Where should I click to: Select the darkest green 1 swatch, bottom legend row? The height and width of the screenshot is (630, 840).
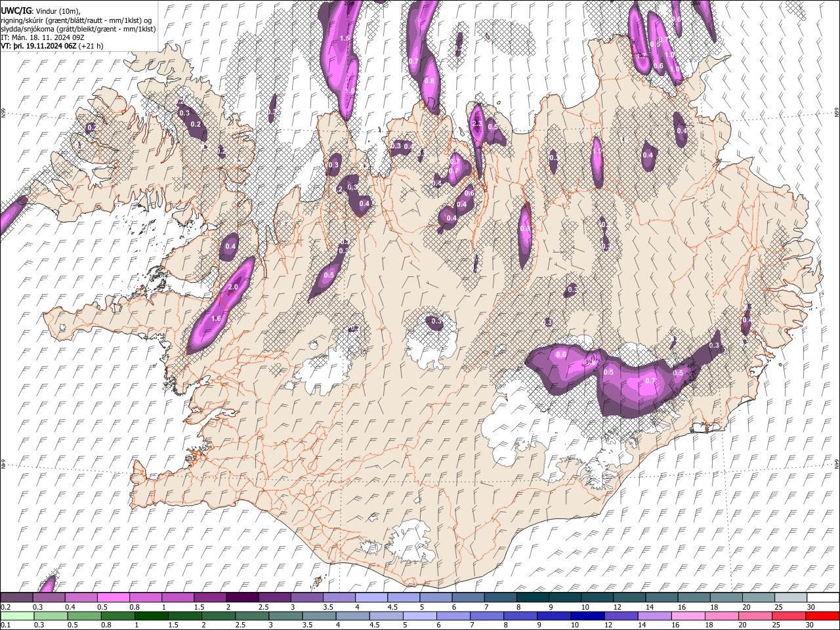pyautogui.click(x=152, y=616)
